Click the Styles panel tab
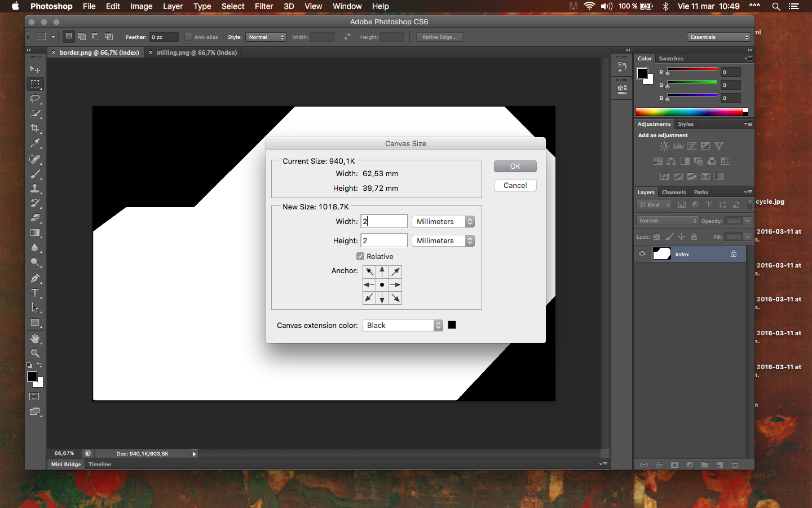This screenshot has width=812, height=508. (686, 124)
